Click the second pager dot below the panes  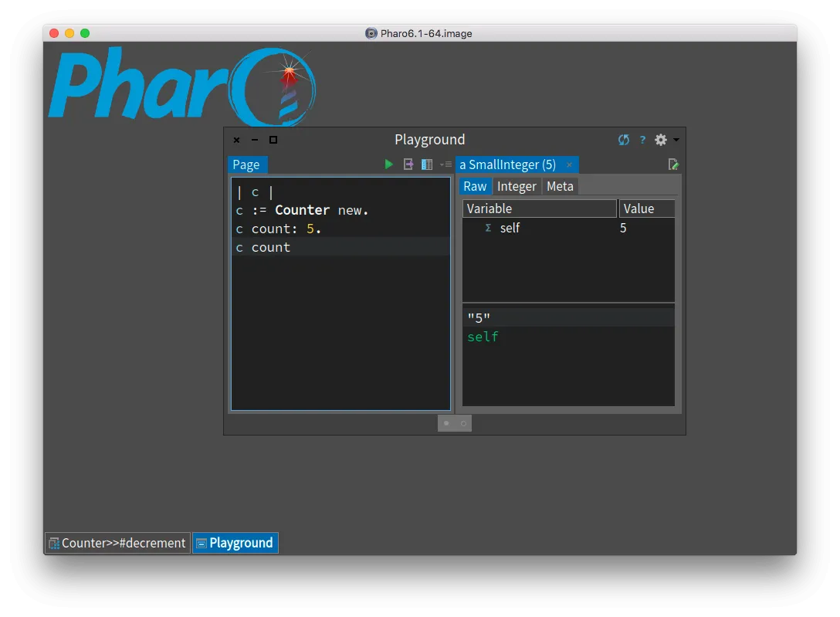pyautogui.click(x=463, y=423)
